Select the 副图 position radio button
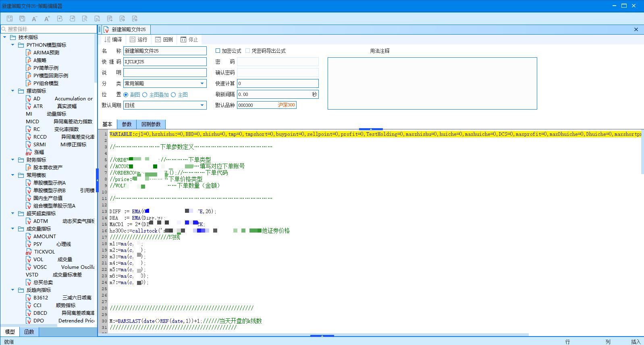 click(x=126, y=95)
